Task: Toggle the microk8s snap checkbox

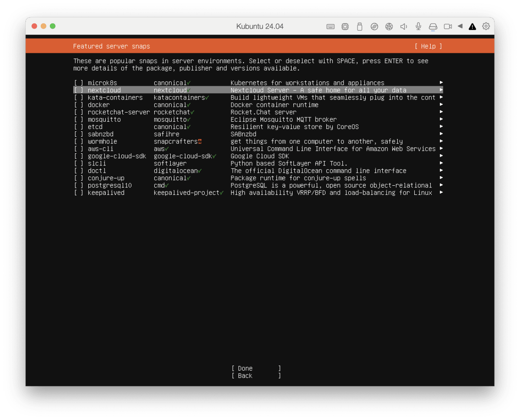Action: (x=78, y=83)
